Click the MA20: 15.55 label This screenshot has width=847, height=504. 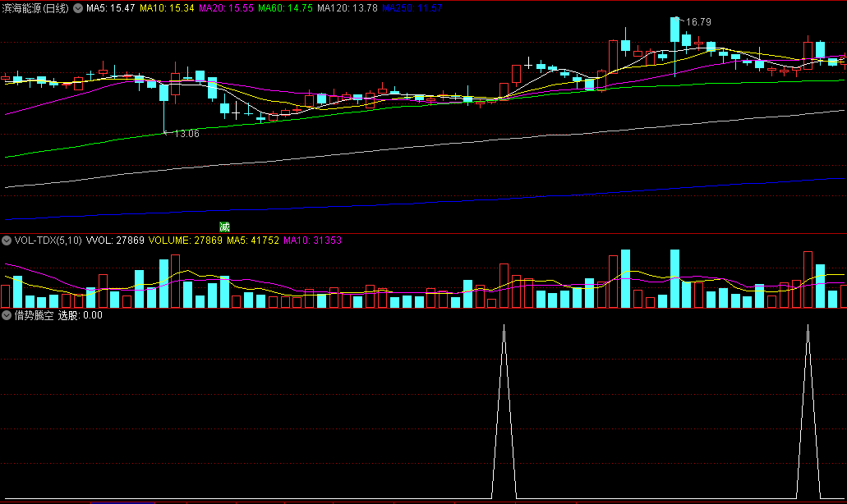pos(226,8)
